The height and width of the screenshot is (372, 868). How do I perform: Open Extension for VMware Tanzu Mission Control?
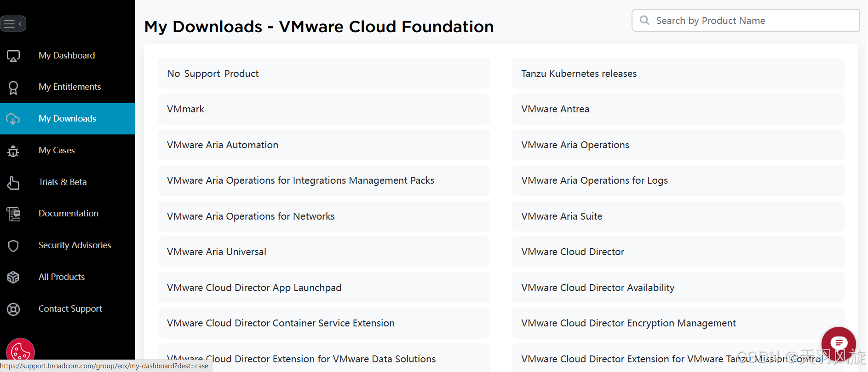coord(678,358)
